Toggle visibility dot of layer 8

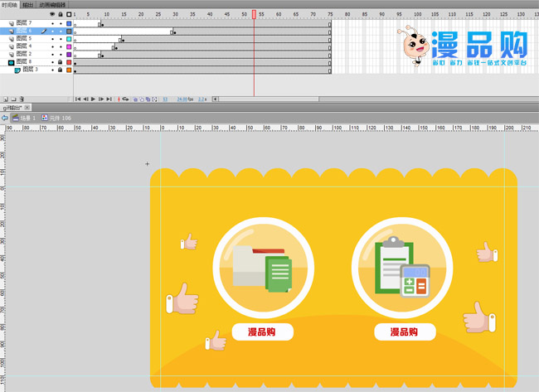pyautogui.click(x=52, y=62)
